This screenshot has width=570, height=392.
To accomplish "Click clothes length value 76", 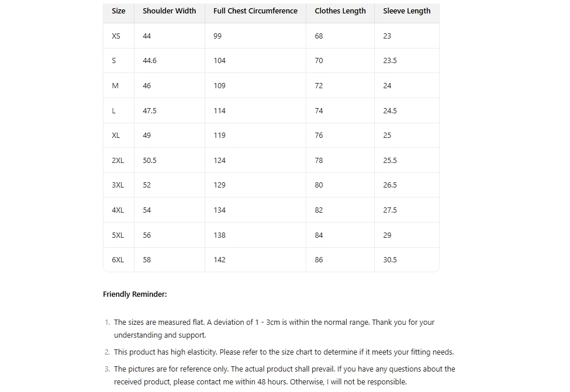I will coord(319,136).
